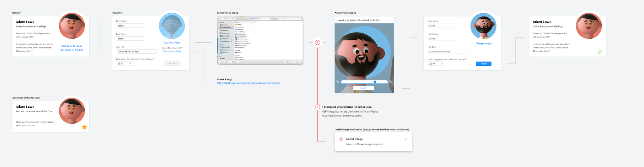The image size is (644, 167).
Task: Click the Add your Kroji link
Action: coord(172,42)
